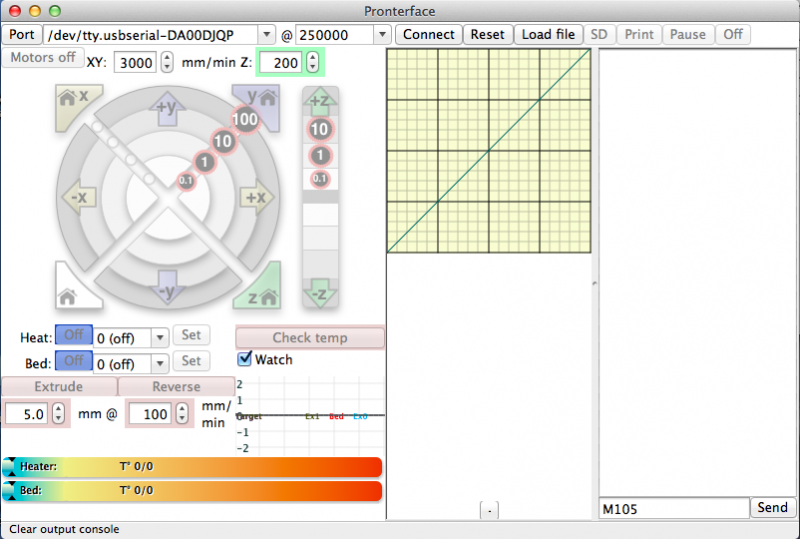The height and width of the screenshot is (539, 800).
Task: Click the Check temp button
Action: click(310, 337)
